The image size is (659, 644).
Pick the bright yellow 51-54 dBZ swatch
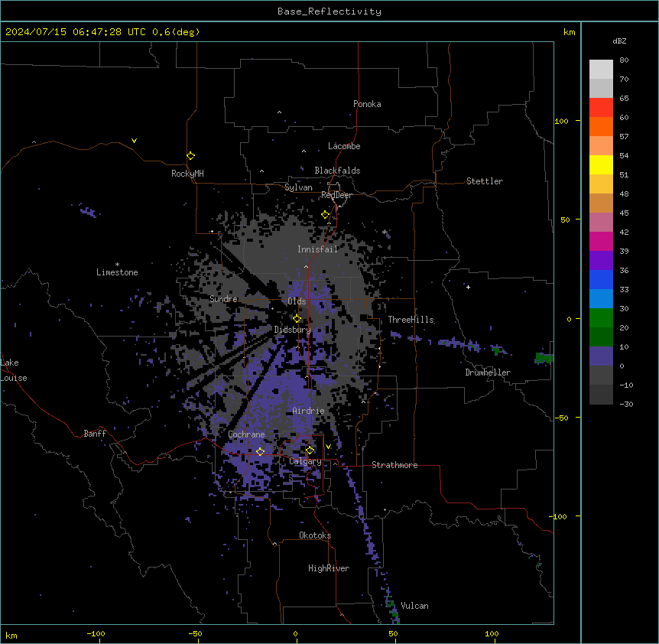coord(601,164)
